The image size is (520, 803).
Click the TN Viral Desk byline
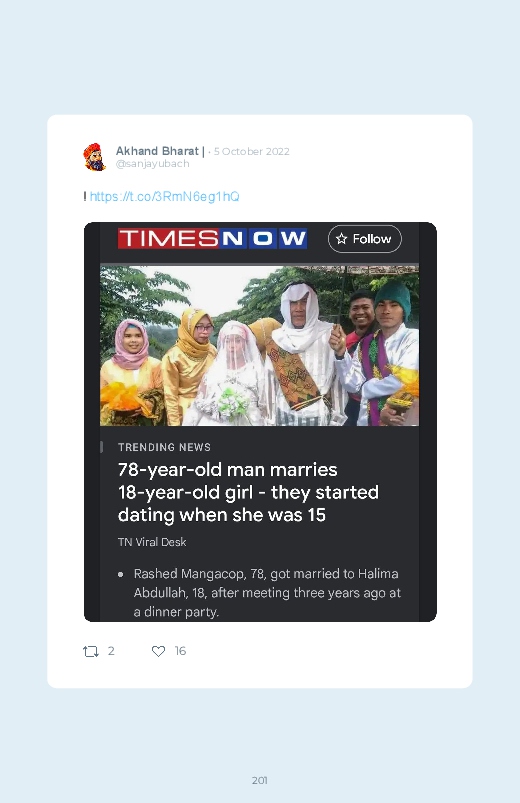point(152,542)
